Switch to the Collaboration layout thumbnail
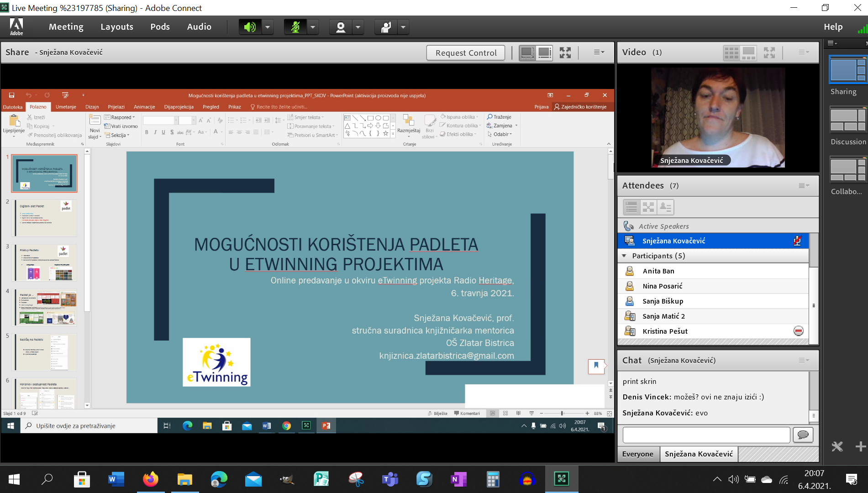This screenshot has width=868, height=493. pos(848,170)
